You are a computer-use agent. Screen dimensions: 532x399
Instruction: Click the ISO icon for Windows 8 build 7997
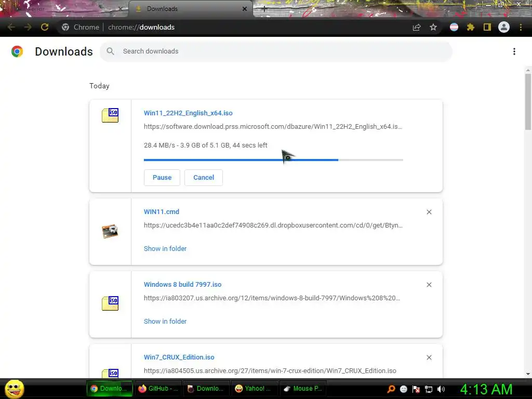[110, 303]
